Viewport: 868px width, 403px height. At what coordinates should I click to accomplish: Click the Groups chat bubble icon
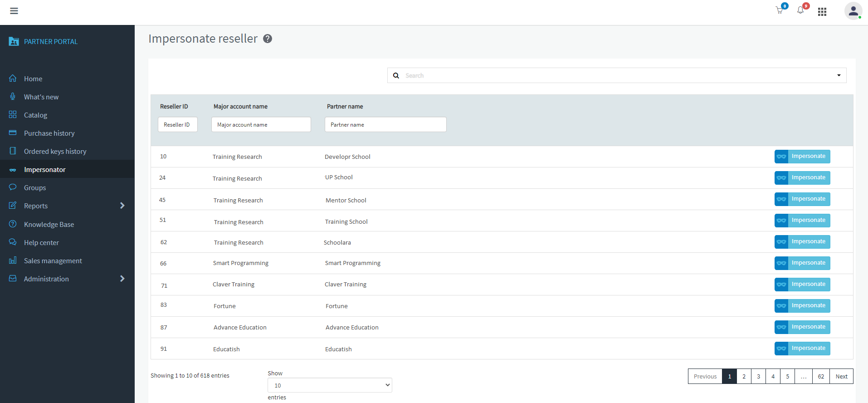tap(13, 187)
